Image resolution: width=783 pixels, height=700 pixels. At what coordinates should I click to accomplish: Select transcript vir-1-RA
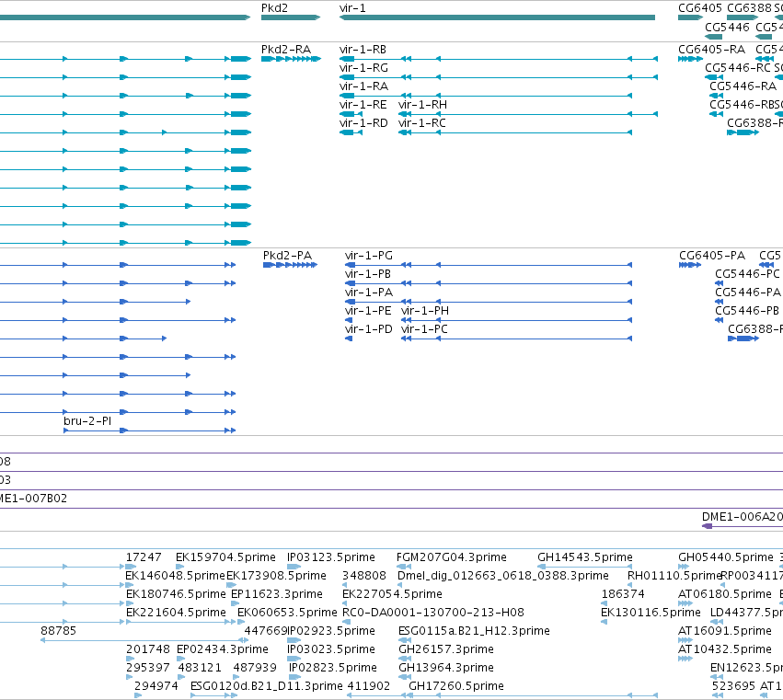(363, 86)
